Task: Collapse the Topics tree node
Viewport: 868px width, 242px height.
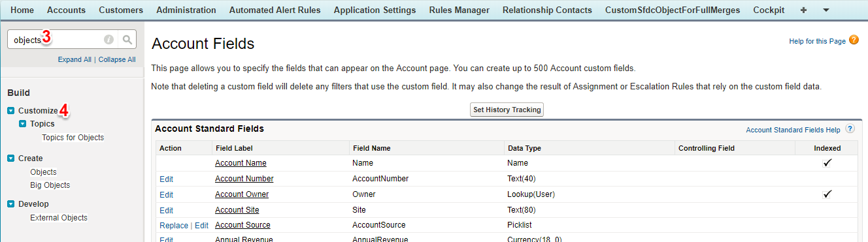Action: coord(23,124)
